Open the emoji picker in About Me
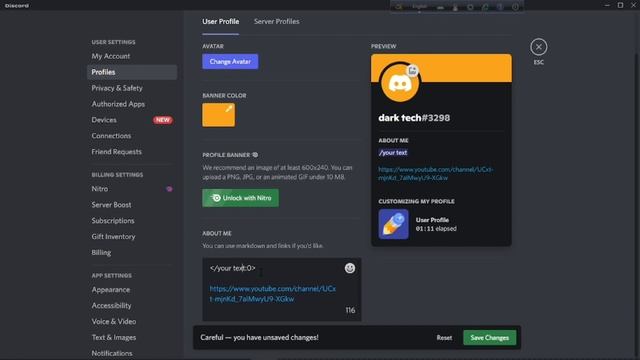The image size is (640, 360). click(x=349, y=268)
